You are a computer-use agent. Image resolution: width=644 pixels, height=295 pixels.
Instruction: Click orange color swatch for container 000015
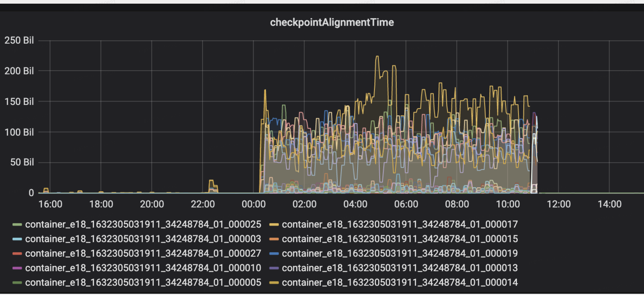click(x=274, y=239)
